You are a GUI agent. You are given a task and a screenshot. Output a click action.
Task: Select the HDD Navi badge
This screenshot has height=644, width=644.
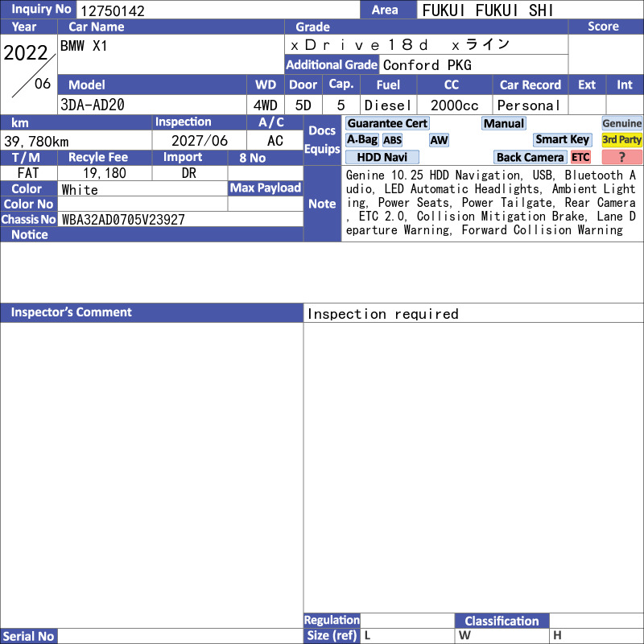click(x=382, y=157)
